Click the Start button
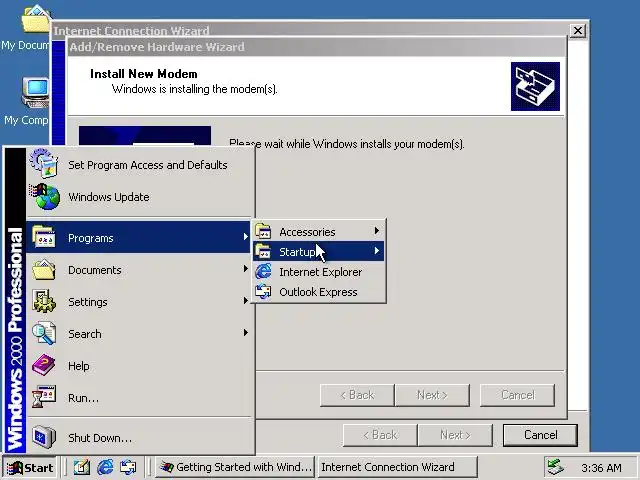Image resolution: width=640 pixels, height=480 pixels. [31, 467]
